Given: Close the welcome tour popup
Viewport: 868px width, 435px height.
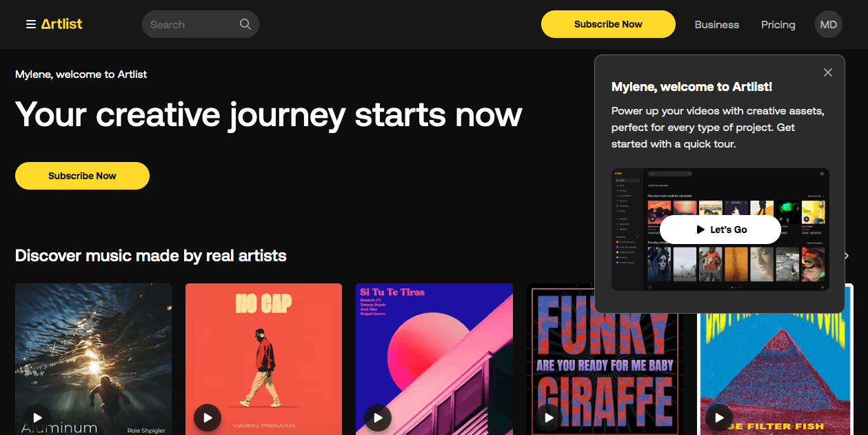Looking at the screenshot, I should click(828, 72).
